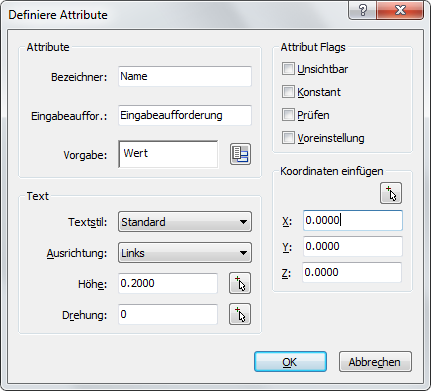Screen dimensions: 431x391
Task: Click the help question mark button
Action: coord(362,10)
